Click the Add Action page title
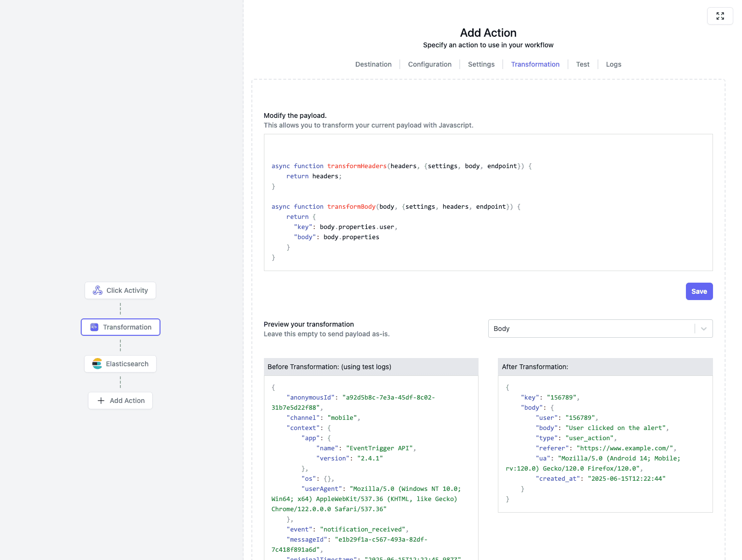Image resolution: width=742 pixels, height=560 pixels. pyautogui.click(x=488, y=33)
